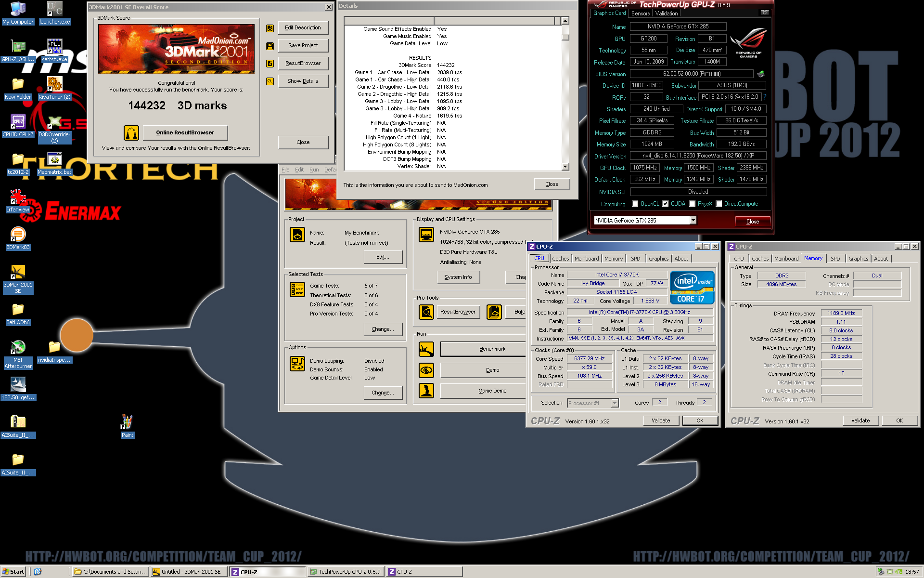Viewport: 924px width, 578px height.
Task: Switch to Validation tab in GPU-Z
Action: (x=666, y=13)
